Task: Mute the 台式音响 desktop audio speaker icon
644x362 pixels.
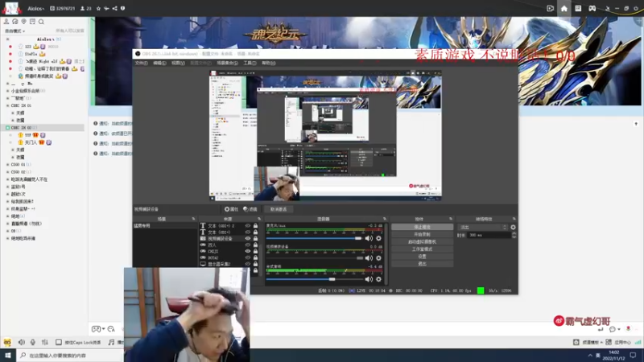Action: click(x=369, y=279)
